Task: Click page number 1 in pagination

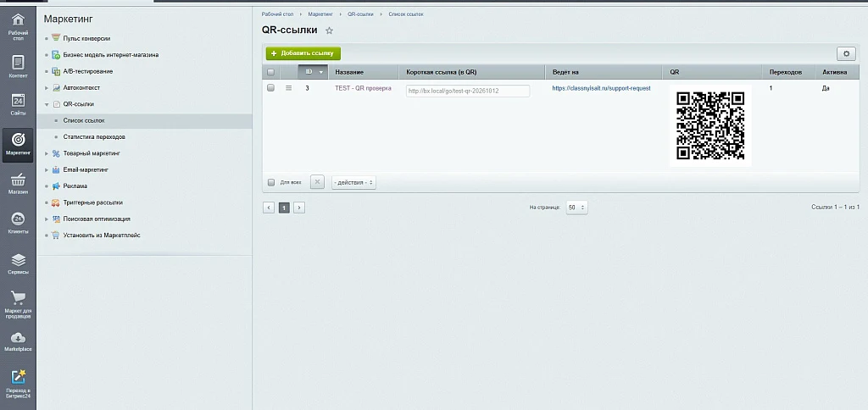Action: (284, 208)
